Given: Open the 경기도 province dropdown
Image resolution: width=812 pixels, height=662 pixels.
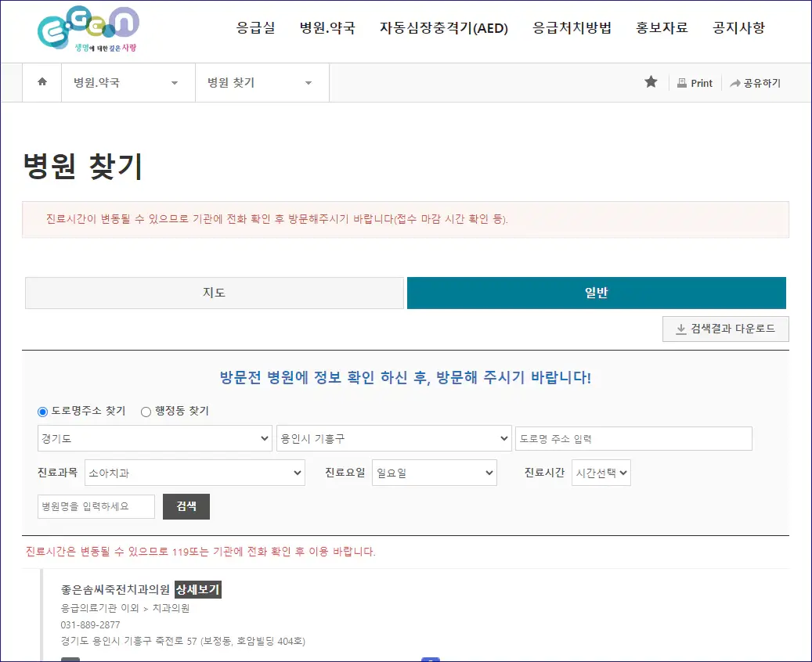Looking at the screenshot, I should point(154,438).
